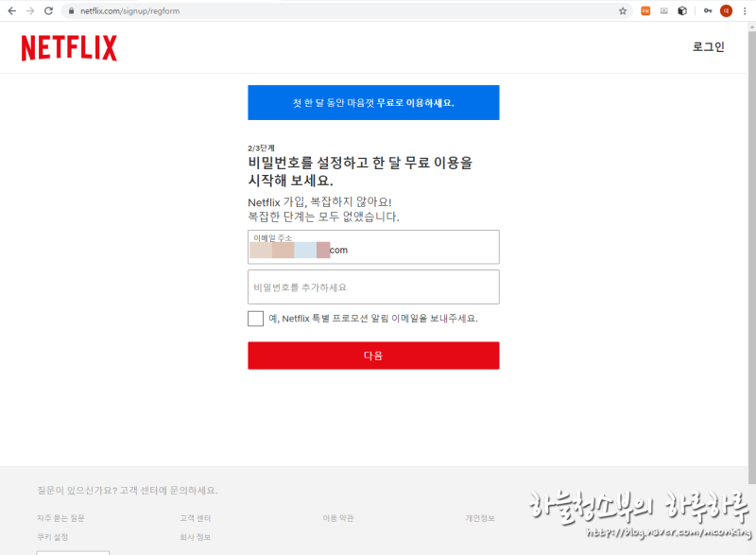This screenshot has width=756, height=555.
Task: Click the key password manager icon
Action: point(708,10)
